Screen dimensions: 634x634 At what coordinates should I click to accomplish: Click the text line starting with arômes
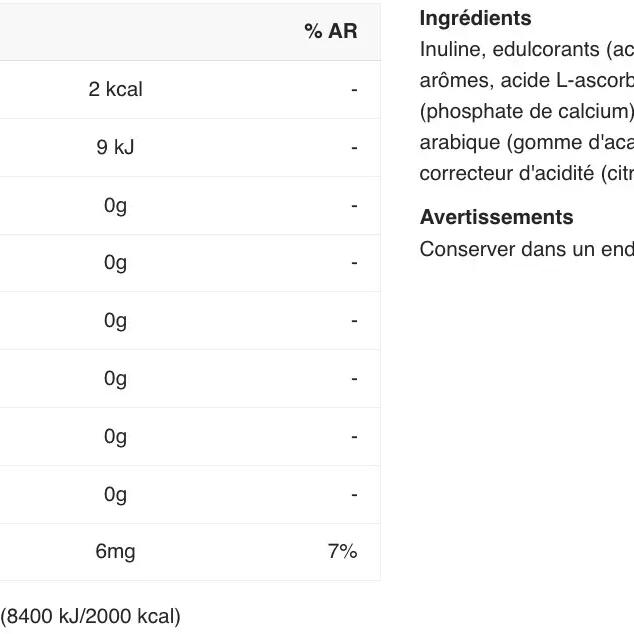click(526, 80)
